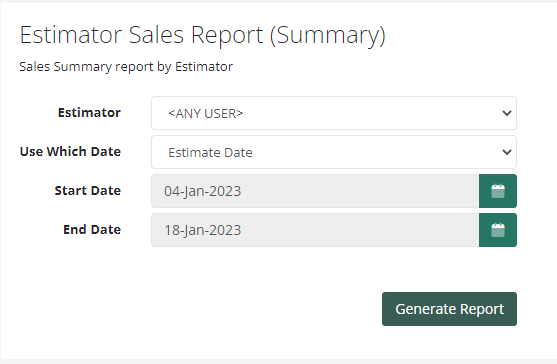The height and width of the screenshot is (364, 557).
Task: Click the word Report in Generate Report
Action: click(x=482, y=309)
